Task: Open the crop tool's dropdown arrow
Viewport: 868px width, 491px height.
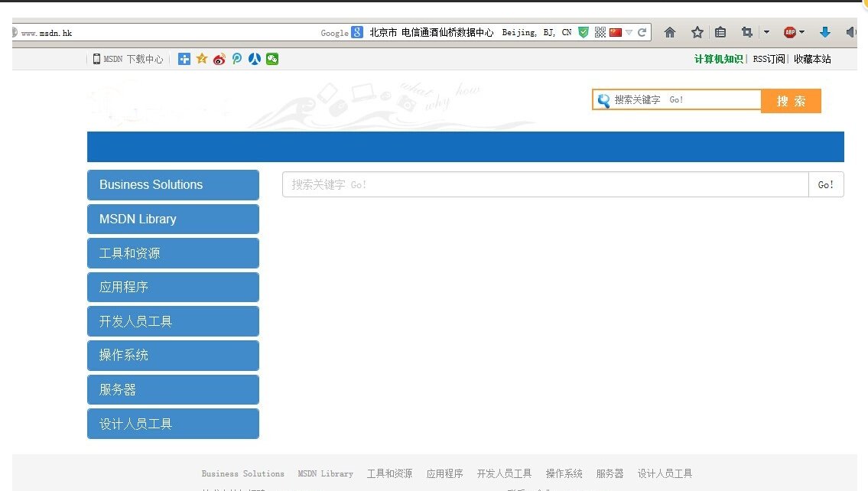Action: 766,32
